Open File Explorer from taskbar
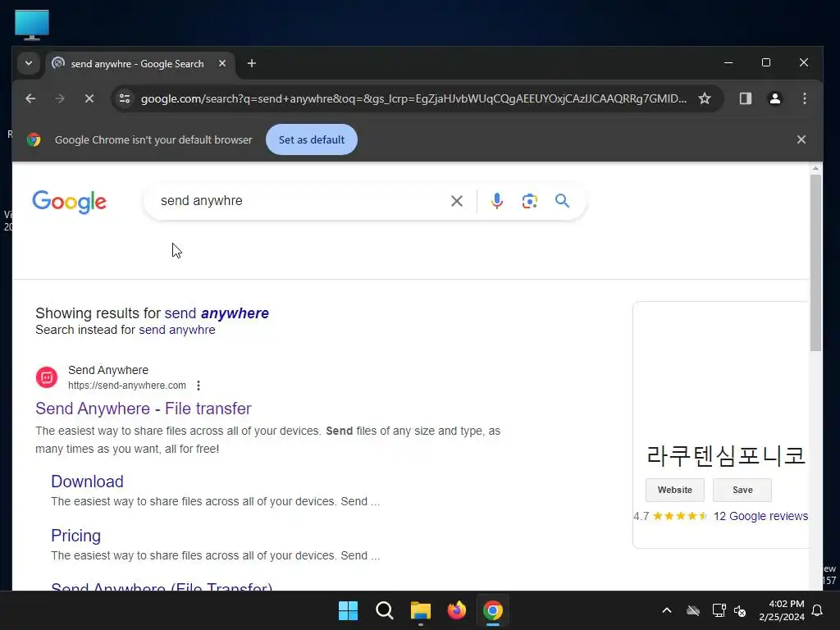This screenshot has height=630, width=840. (421, 610)
